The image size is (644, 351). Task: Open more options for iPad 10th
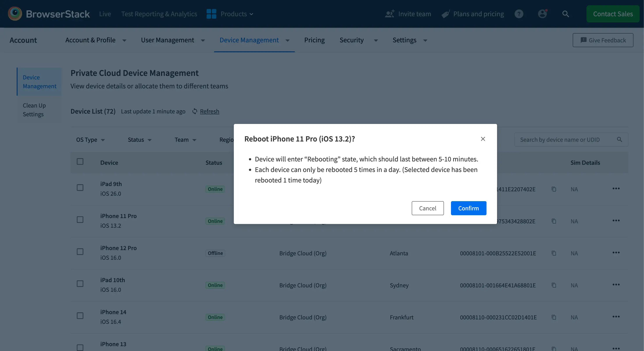pyautogui.click(x=616, y=285)
